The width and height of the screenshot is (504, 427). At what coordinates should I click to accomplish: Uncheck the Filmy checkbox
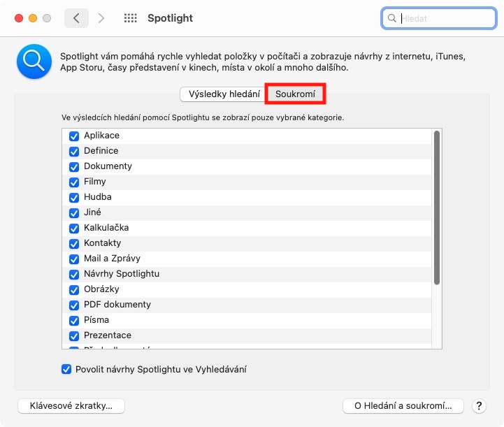pyautogui.click(x=74, y=182)
